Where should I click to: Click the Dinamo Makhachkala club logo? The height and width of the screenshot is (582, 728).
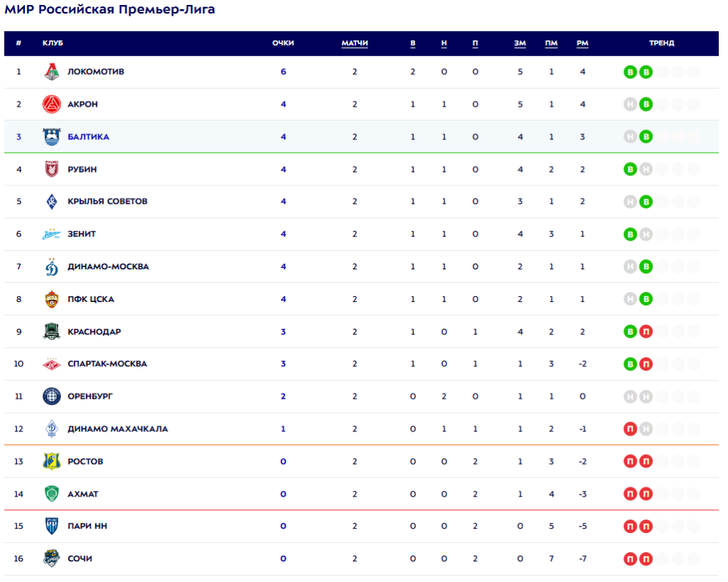(51, 429)
